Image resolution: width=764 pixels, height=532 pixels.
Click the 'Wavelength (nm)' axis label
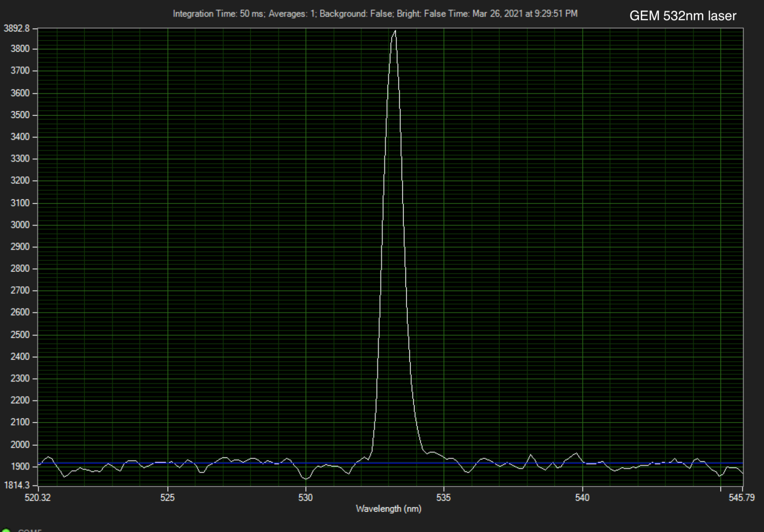[x=388, y=508]
